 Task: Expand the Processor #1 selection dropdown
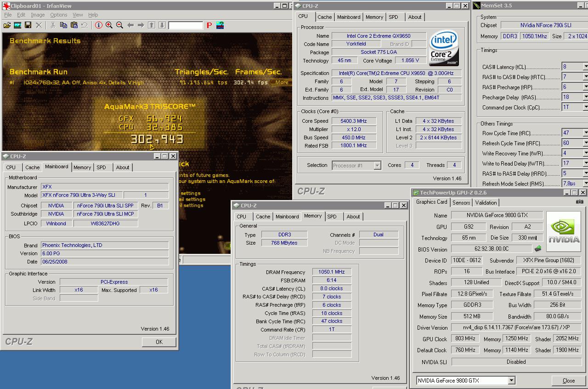coord(377,166)
